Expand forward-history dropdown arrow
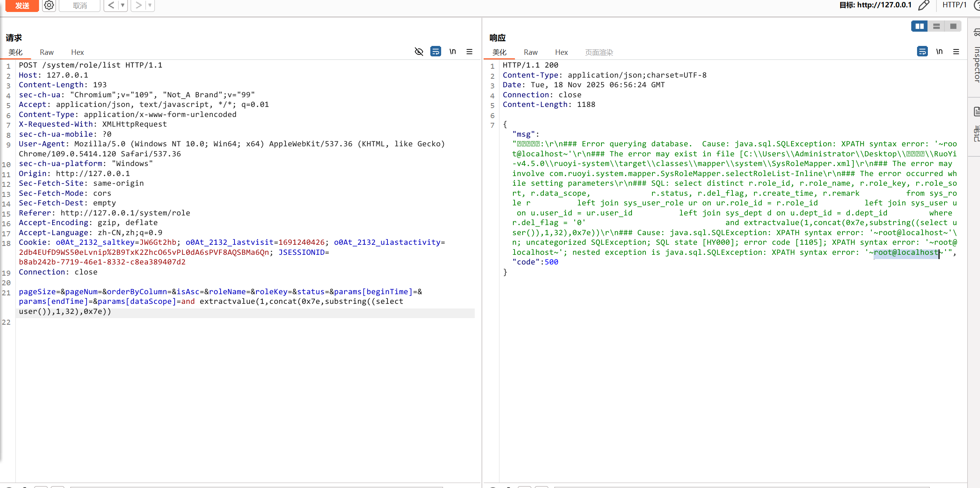The height and width of the screenshot is (488, 980). [x=150, y=5]
